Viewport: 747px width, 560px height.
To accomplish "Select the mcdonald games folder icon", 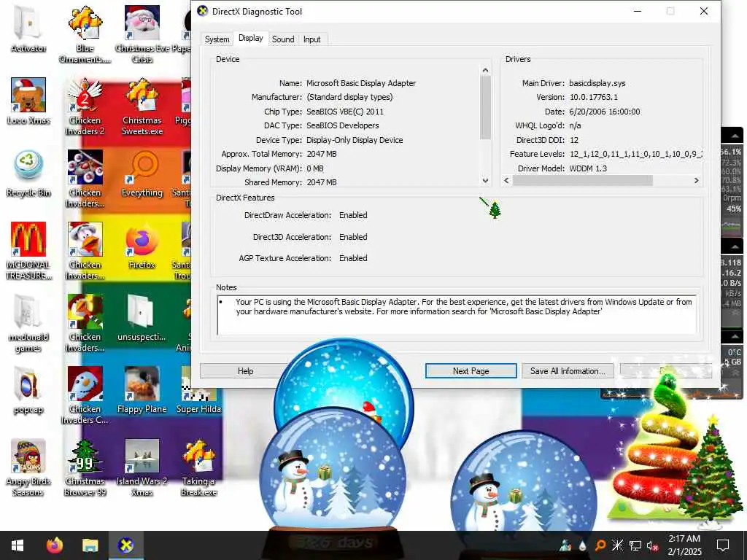I will (x=28, y=323).
